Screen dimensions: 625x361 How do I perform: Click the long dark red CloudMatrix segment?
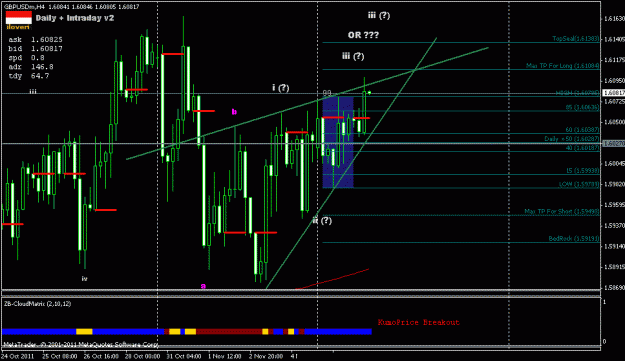[x=229, y=332]
